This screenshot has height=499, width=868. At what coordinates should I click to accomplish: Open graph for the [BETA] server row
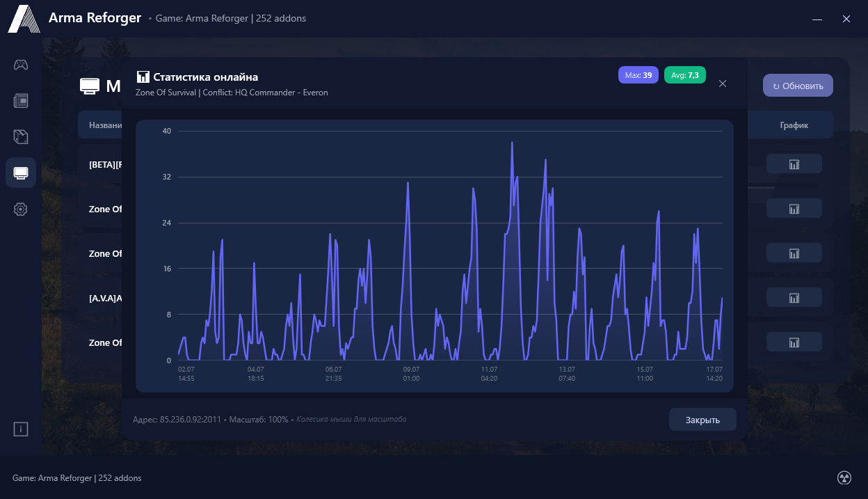tap(794, 164)
